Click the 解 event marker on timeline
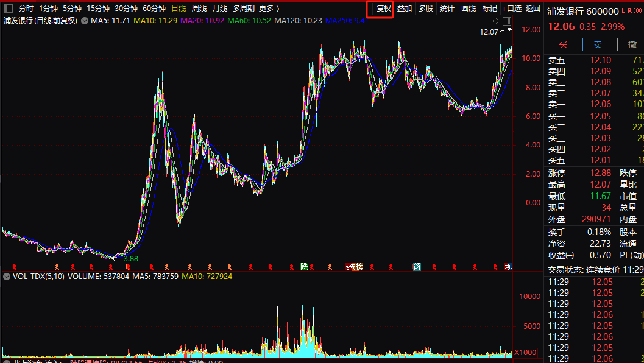 click(417, 267)
